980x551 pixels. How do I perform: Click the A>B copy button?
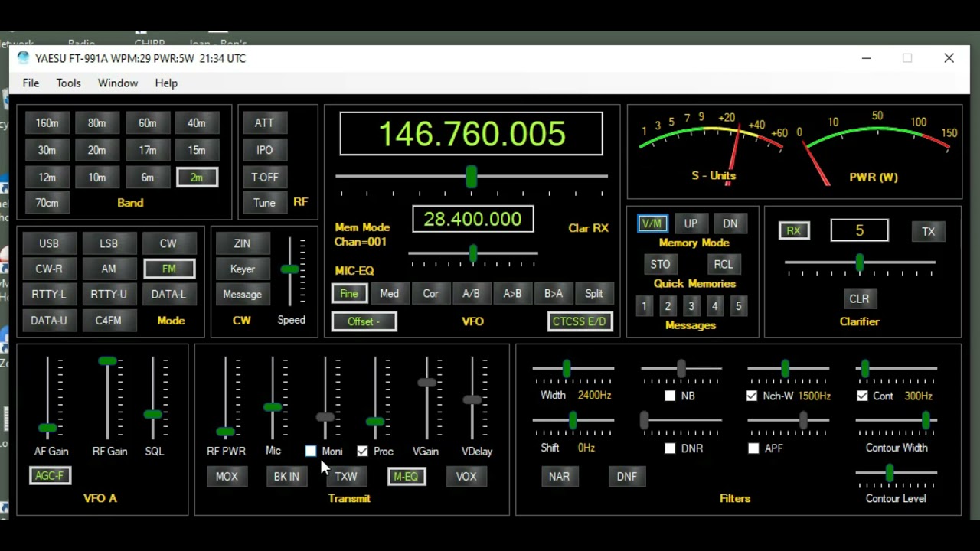pos(512,294)
